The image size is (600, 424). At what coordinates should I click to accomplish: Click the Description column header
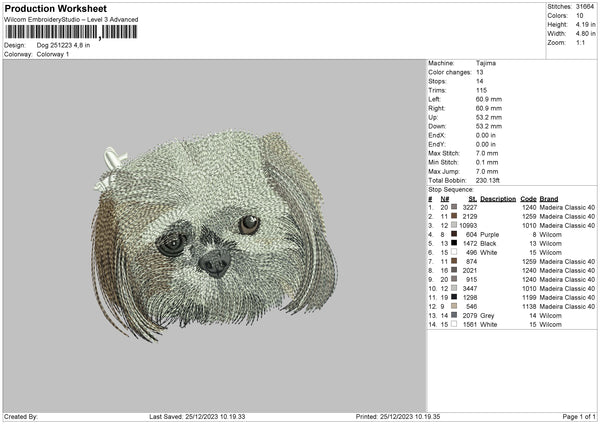[497, 198]
